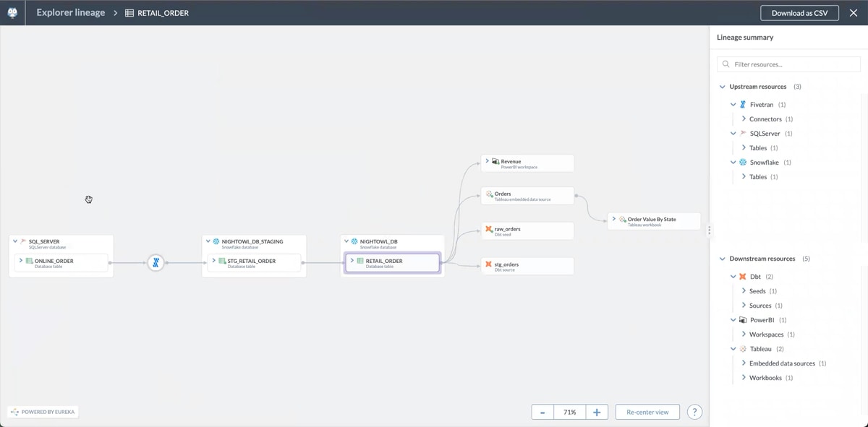Click the Filter resources input field
The height and width of the screenshot is (427, 868).
788,64
